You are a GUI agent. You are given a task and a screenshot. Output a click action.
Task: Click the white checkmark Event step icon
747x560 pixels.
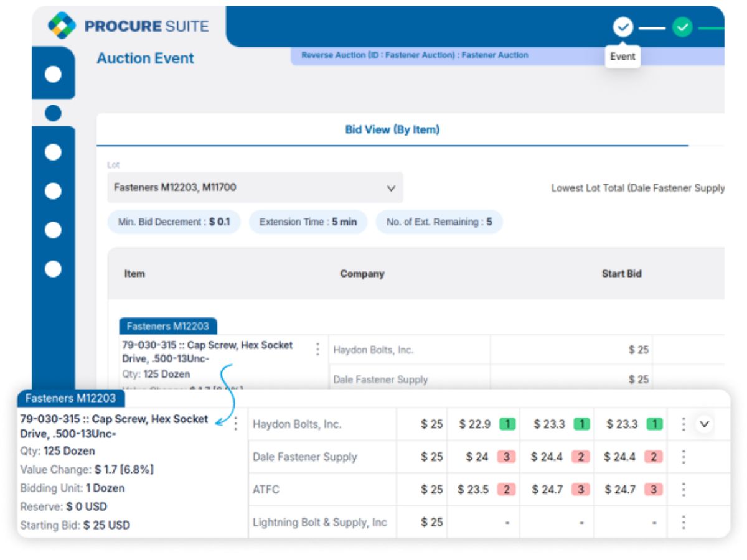(x=623, y=27)
